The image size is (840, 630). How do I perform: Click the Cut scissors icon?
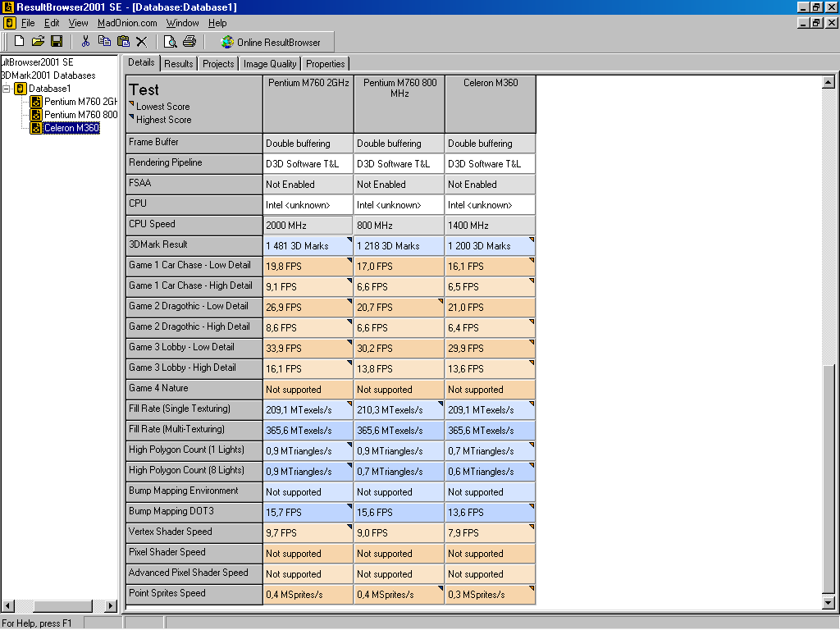(85, 41)
